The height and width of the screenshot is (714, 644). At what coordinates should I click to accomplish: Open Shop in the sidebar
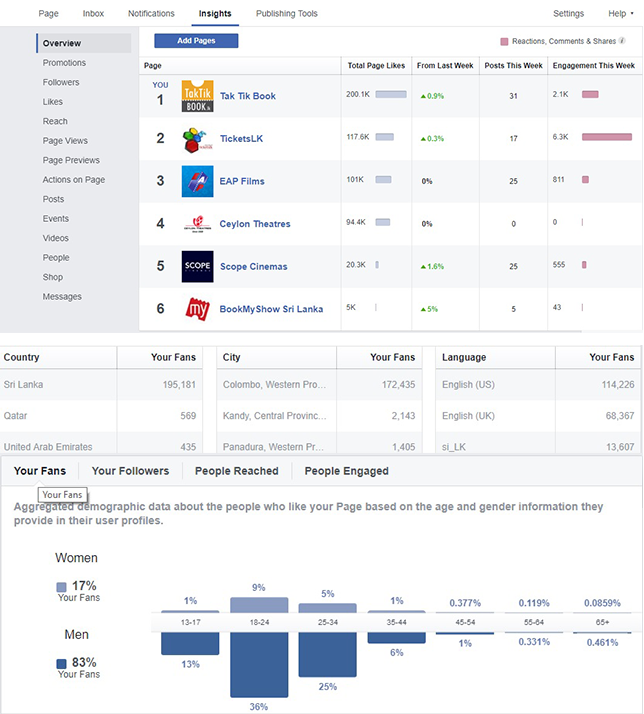coord(53,277)
